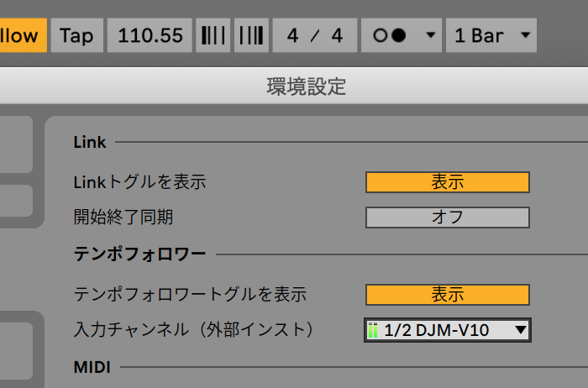The width and height of the screenshot is (588, 388).
Task: Click the time signature denominator 4
Action: [x=337, y=35]
